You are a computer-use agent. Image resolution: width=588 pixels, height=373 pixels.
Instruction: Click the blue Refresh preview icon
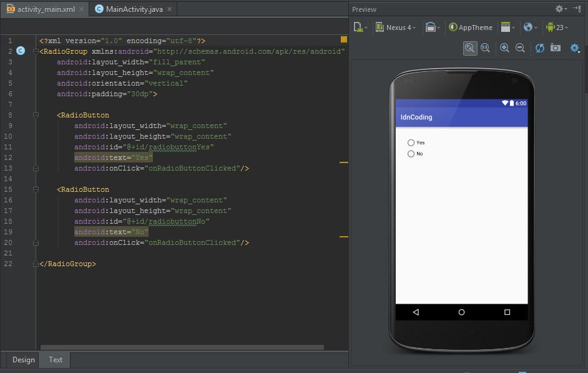click(540, 48)
